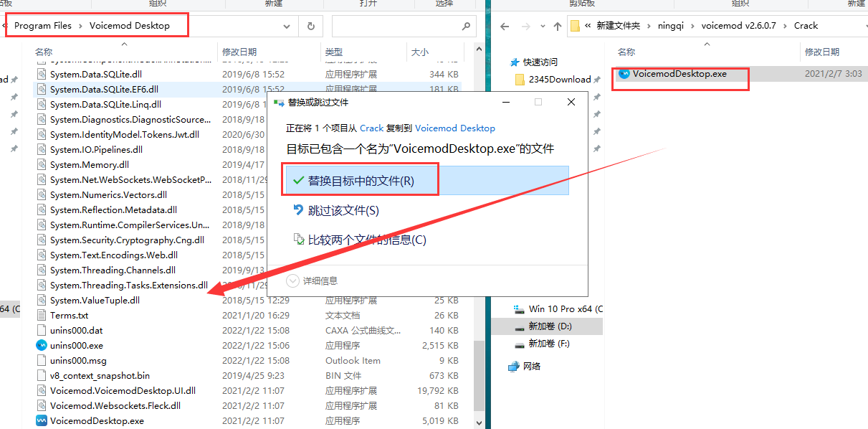
Task: Click the unins000.dat file icon
Action: (x=42, y=331)
